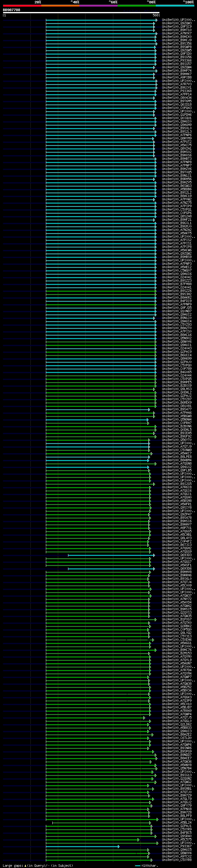Open hit UniRef100_Q9ZQW3
The height and width of the screenshot is (868, 197).
[177, 23]
